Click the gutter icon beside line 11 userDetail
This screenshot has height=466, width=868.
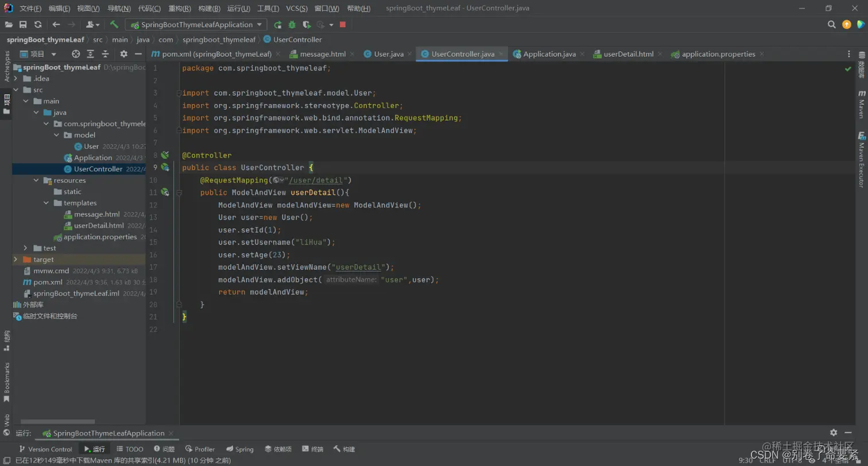coord(165,192)
